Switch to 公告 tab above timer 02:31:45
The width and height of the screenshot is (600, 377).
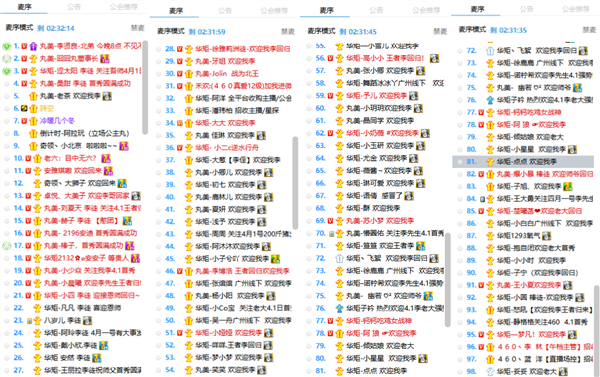376,10
